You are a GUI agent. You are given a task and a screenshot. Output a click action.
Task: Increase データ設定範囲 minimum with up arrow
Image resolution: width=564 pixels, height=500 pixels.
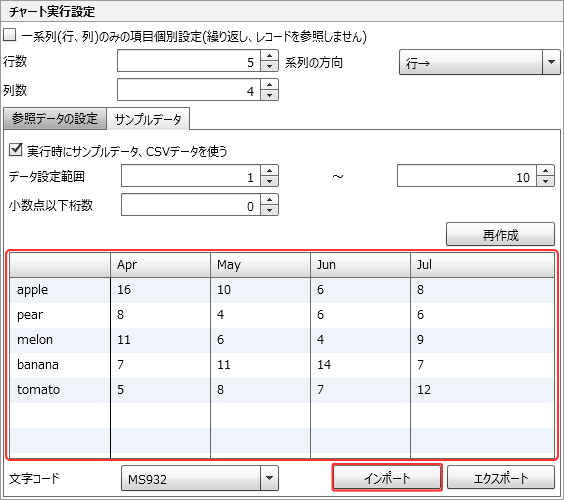269,171
